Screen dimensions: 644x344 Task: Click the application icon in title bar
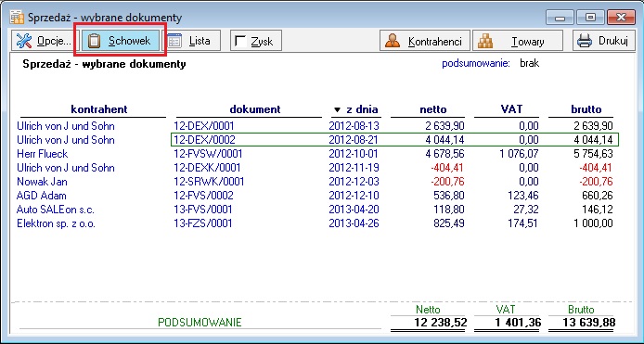coord(18,18)
